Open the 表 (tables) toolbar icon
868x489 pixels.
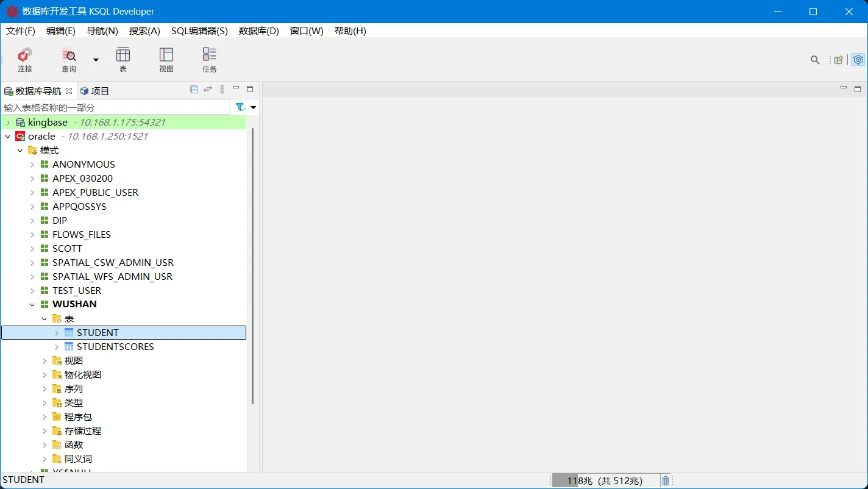(x=123, y=59)
